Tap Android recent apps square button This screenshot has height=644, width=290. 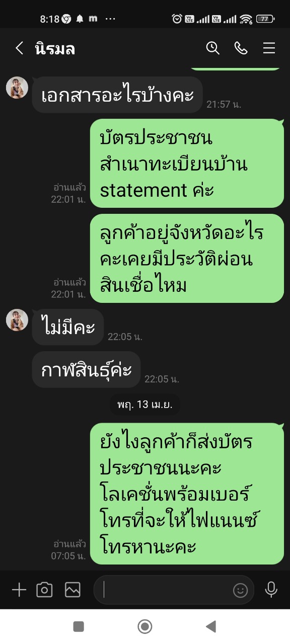coord(79,626)
